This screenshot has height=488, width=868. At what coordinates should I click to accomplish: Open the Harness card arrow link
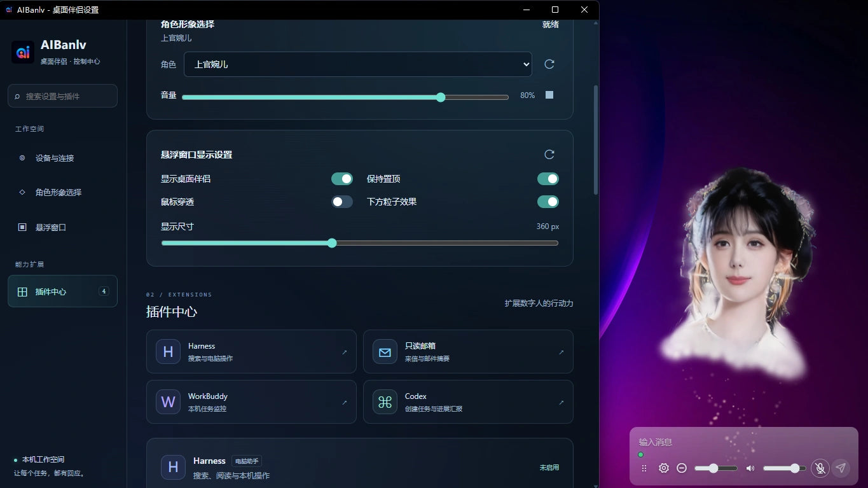tap(345, 352)
